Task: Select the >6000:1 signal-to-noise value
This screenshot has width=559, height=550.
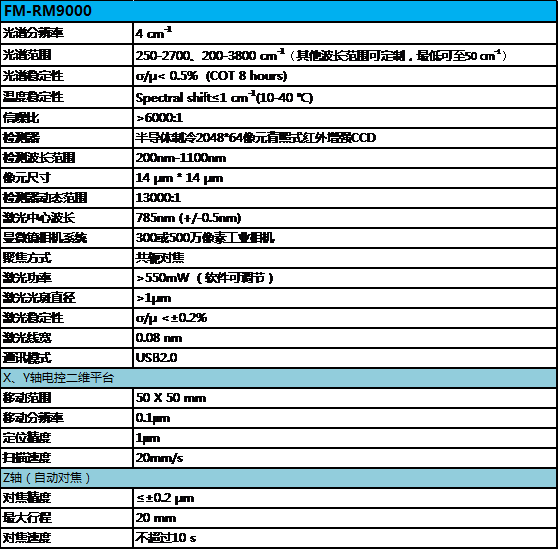Action: pyautogui.click(x=344, y=118)
